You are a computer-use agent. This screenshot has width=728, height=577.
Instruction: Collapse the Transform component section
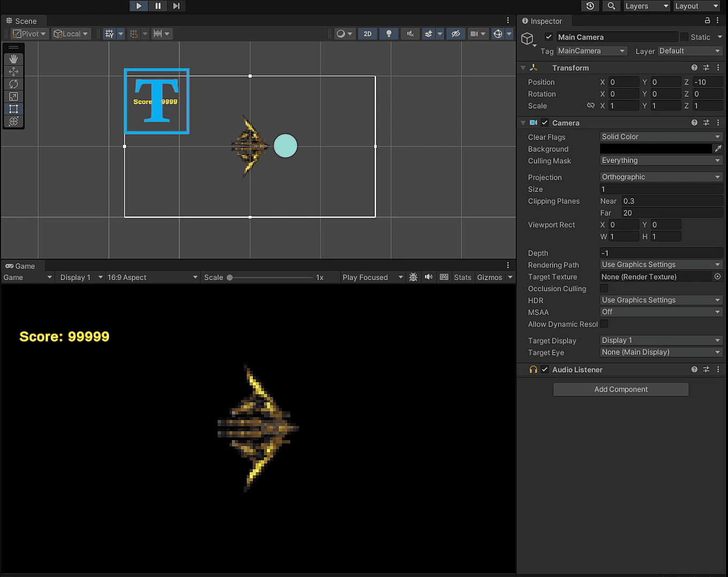pos(523,68)
